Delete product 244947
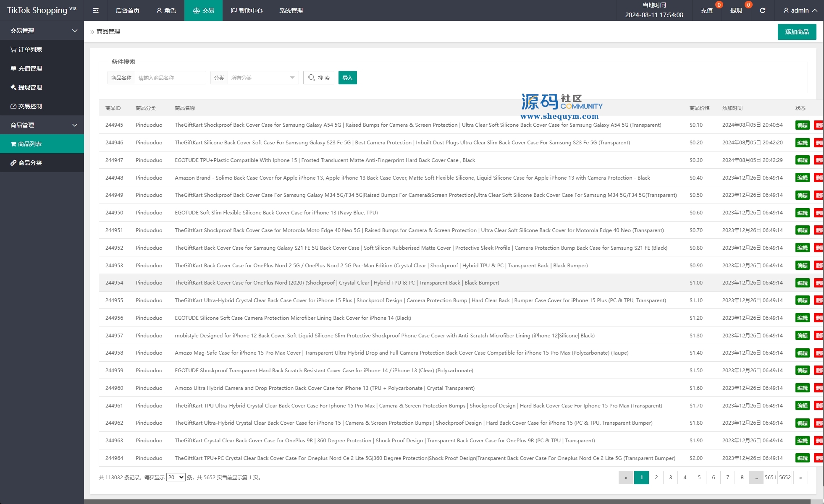The image size is (824, 504). click(x=819, y=160)
